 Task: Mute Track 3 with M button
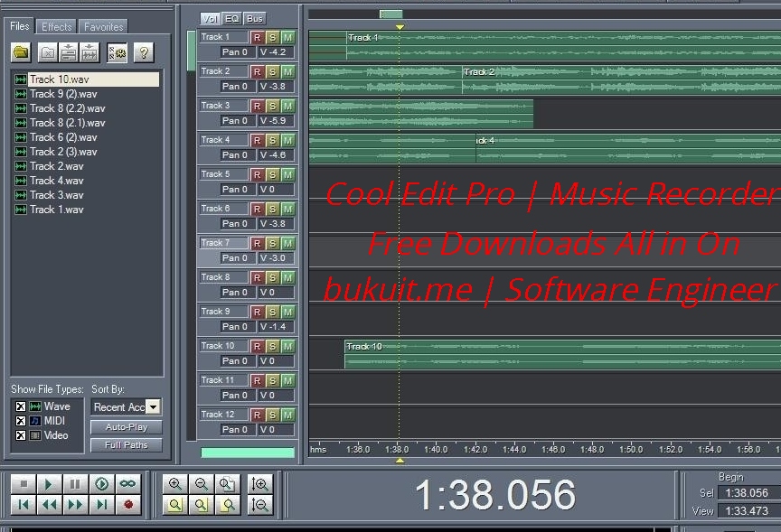(x=287, y=106)
